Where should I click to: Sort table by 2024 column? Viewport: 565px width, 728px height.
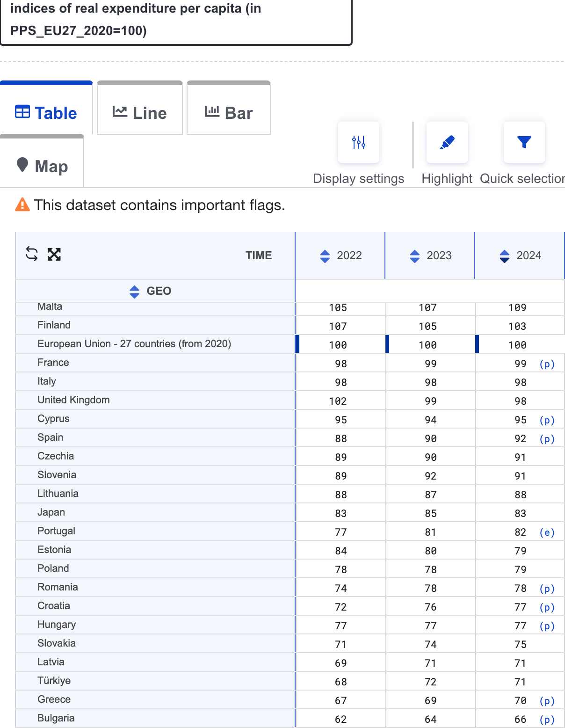coord(505,256)
